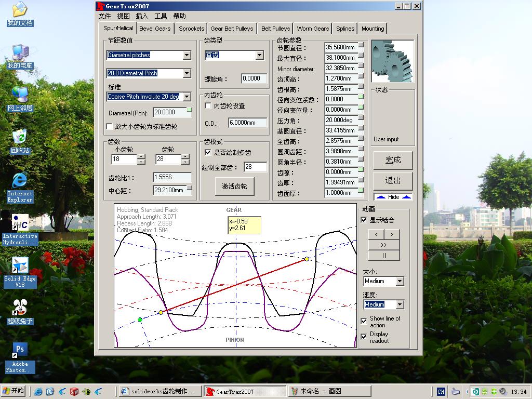The height and width of the screenshot is (399, 532).
Task: Click the 绘制全部齿 input field
Action: (x=256, y=167)
